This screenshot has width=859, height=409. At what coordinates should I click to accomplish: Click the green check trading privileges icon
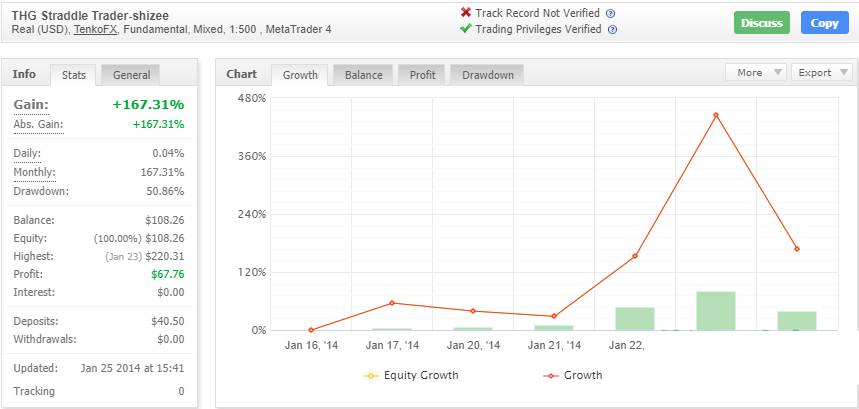pos(466,28)
